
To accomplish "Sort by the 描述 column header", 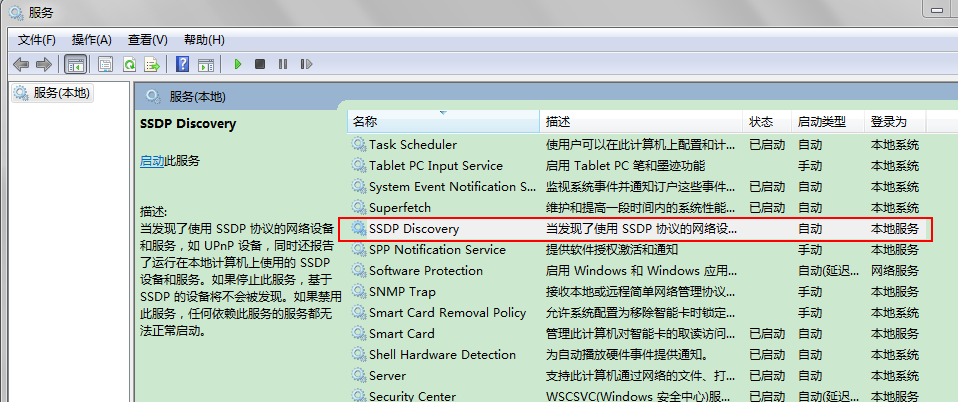I will [642, 122].
